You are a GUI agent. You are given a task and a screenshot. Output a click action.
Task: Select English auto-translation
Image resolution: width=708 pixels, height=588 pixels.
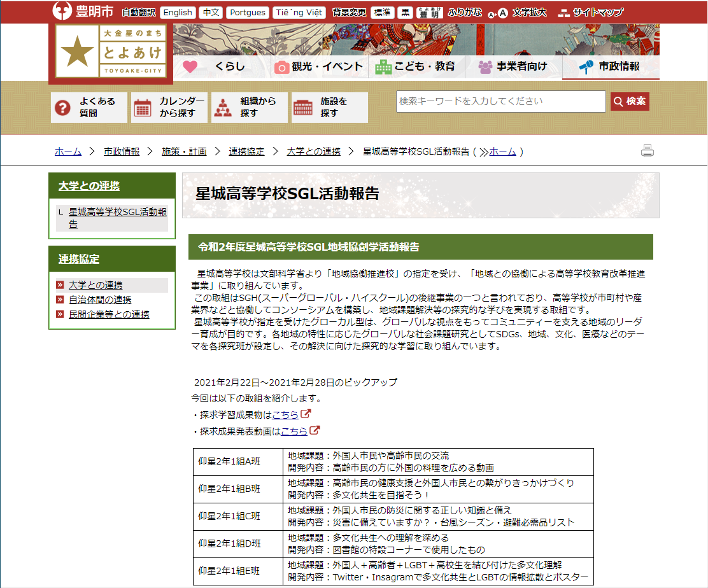[178, 12]
